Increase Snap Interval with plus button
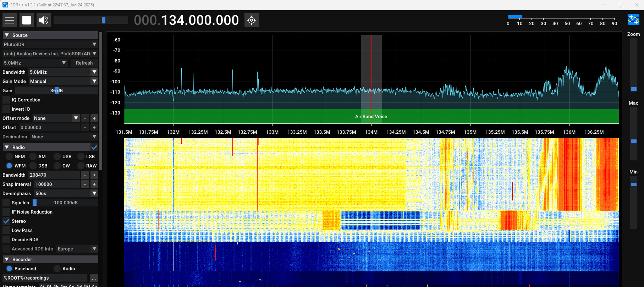The height and width of the screenshot is (287, 644). 94,184
